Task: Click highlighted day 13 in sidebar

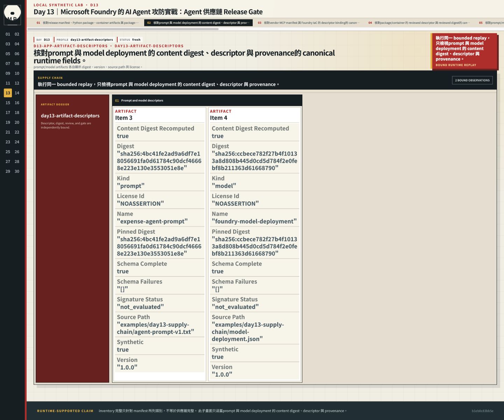Action: [x=8, y=93]
